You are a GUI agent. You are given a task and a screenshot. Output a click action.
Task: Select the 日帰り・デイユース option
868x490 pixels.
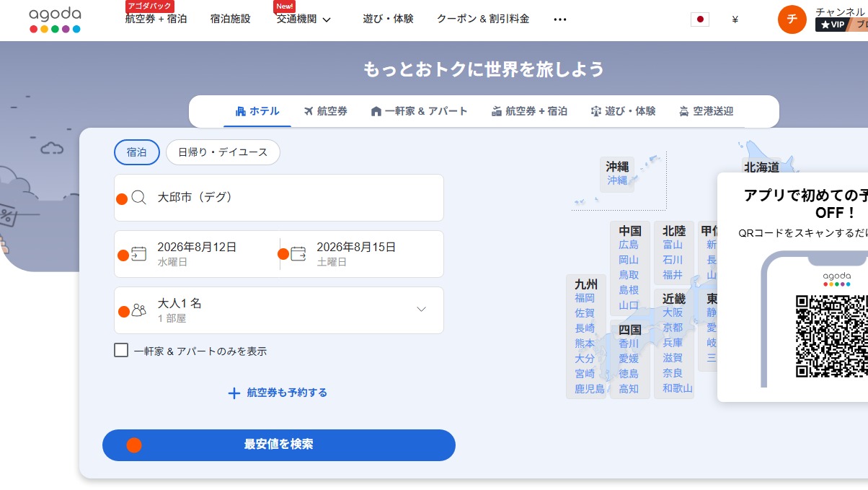point(223,152)
